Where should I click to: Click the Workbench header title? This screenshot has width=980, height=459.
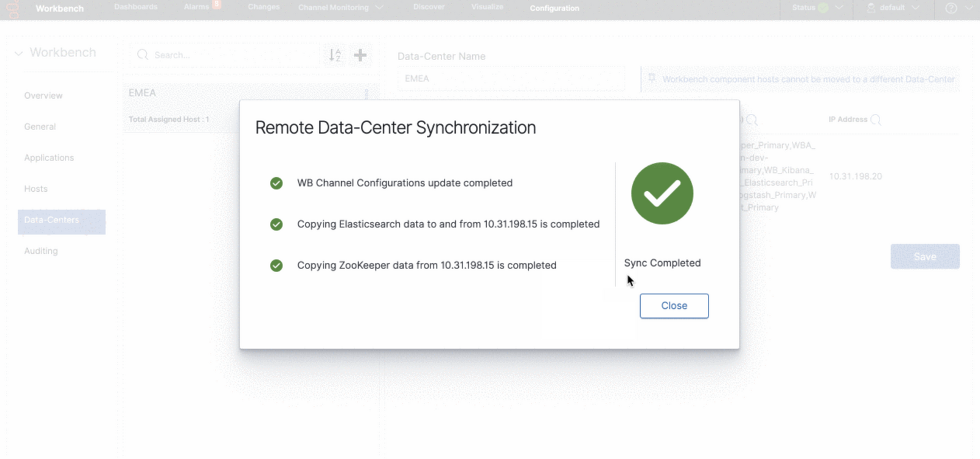[59, 9]
